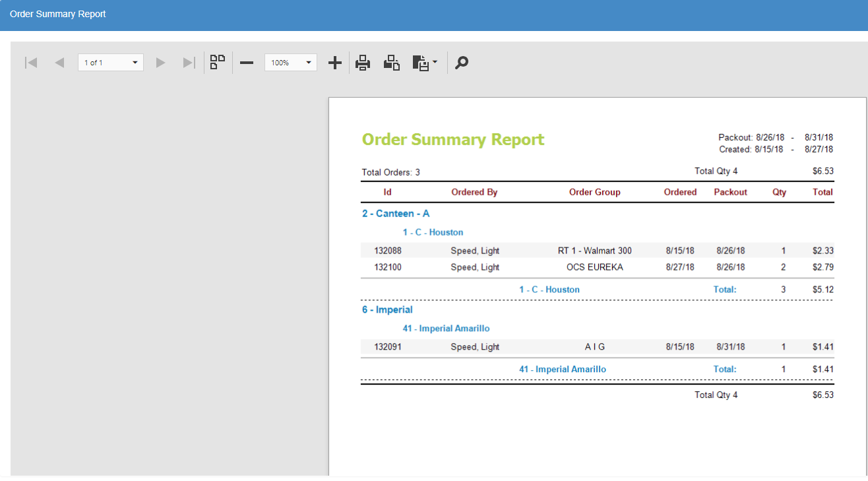868x481 pixels.
Task: Click the 'A I G' order group cell
Action: (595, 347)
